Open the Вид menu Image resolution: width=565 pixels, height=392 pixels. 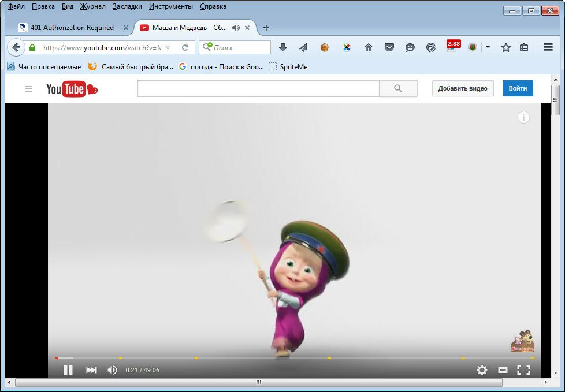[68, 6]
